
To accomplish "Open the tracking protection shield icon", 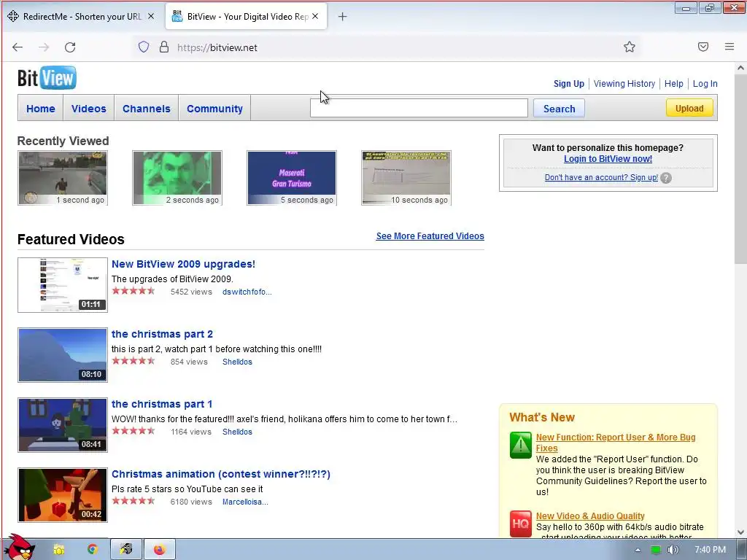I will click(144, 47).
